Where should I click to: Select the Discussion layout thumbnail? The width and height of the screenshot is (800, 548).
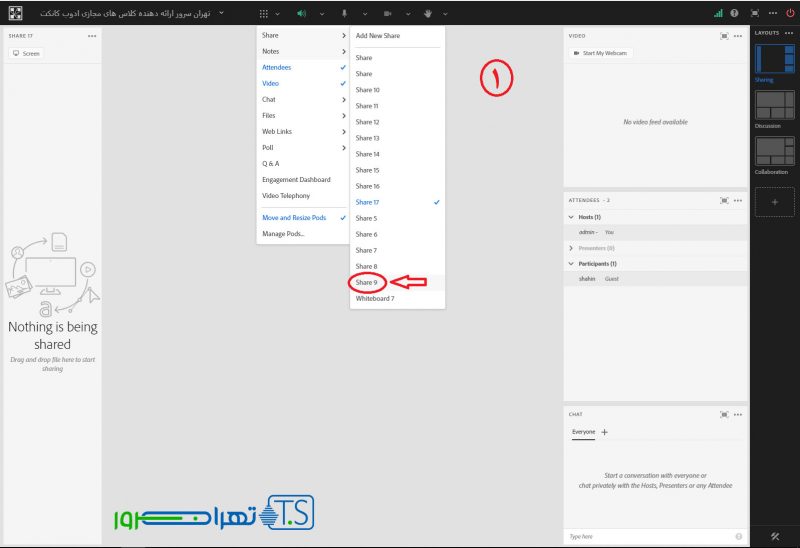click(775, 105)
